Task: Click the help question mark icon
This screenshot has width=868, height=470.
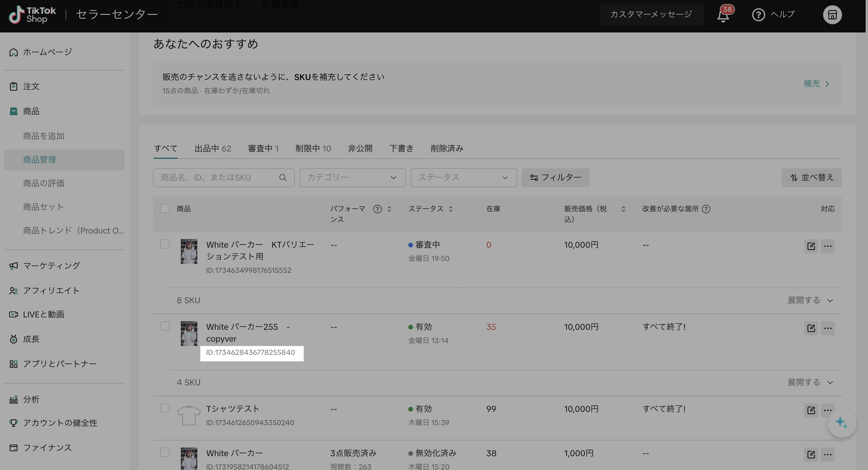Action: point(758,15)
